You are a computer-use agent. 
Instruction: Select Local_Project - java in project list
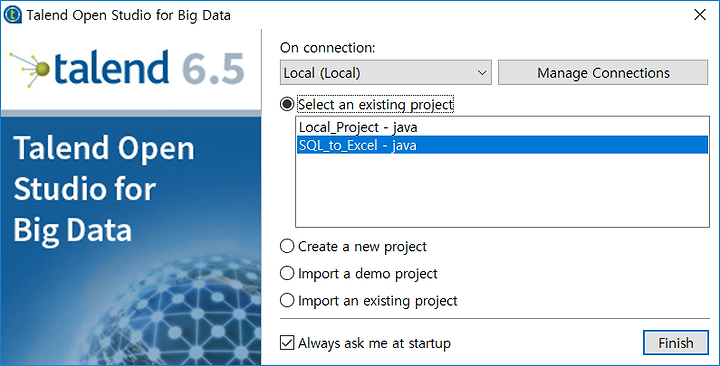(502, 127)
